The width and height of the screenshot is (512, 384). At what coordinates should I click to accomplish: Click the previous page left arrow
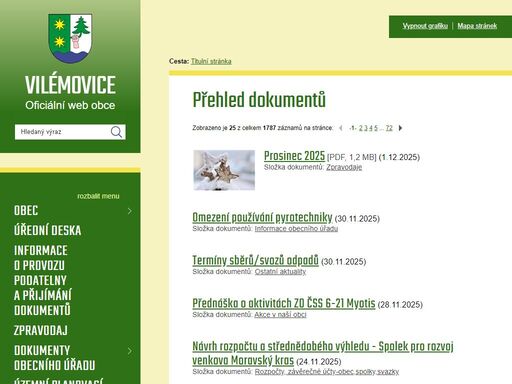(341, 128)
